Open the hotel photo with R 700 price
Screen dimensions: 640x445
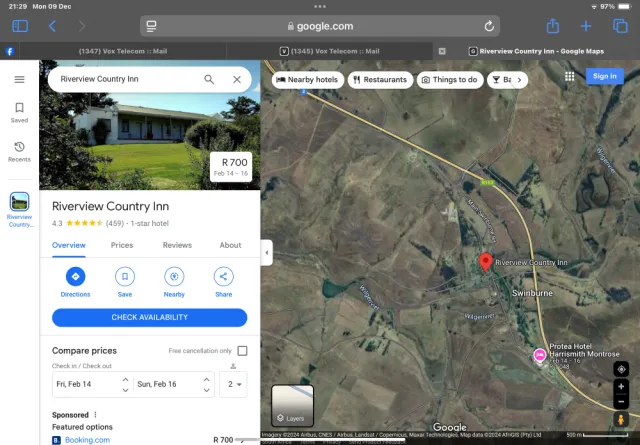[150, 125]
